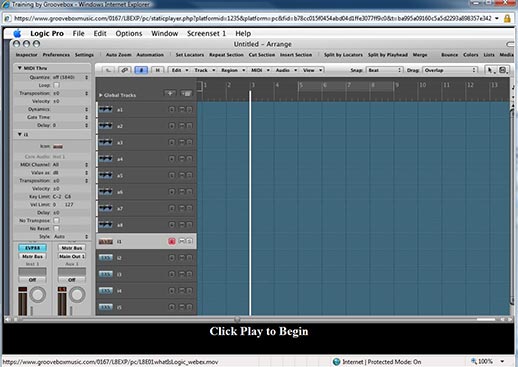Open the Region local menu

233,70
